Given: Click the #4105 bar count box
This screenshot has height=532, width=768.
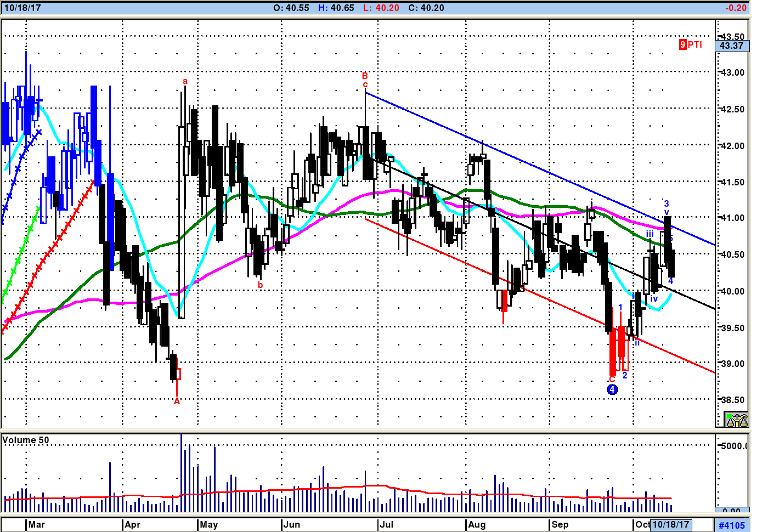Looking at the screenshot, I should [x=732, y=525].
